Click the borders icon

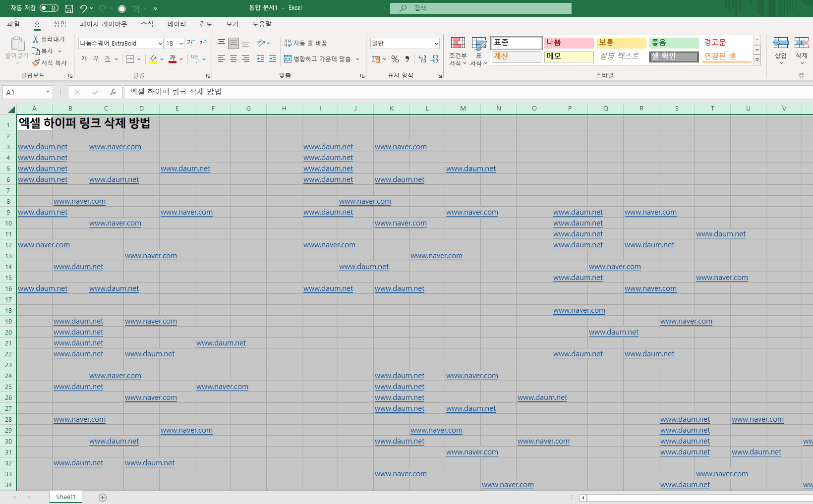pos(130,59)
